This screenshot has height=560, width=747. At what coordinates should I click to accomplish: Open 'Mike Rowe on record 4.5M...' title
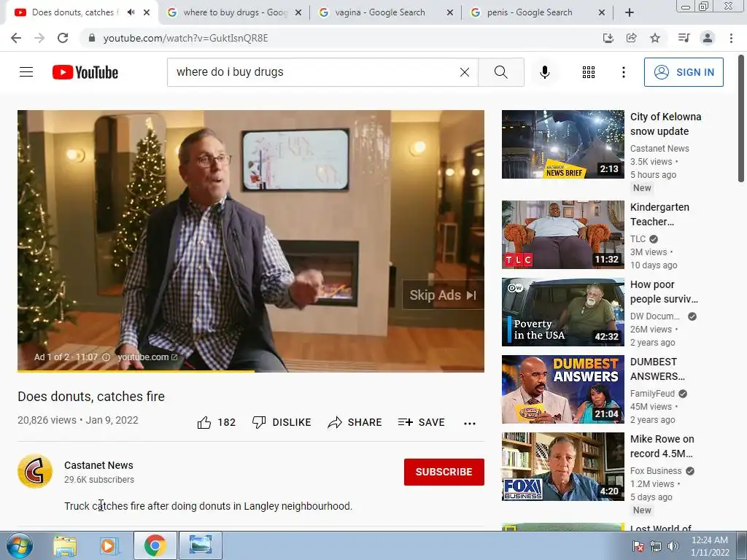coord(662,446)
